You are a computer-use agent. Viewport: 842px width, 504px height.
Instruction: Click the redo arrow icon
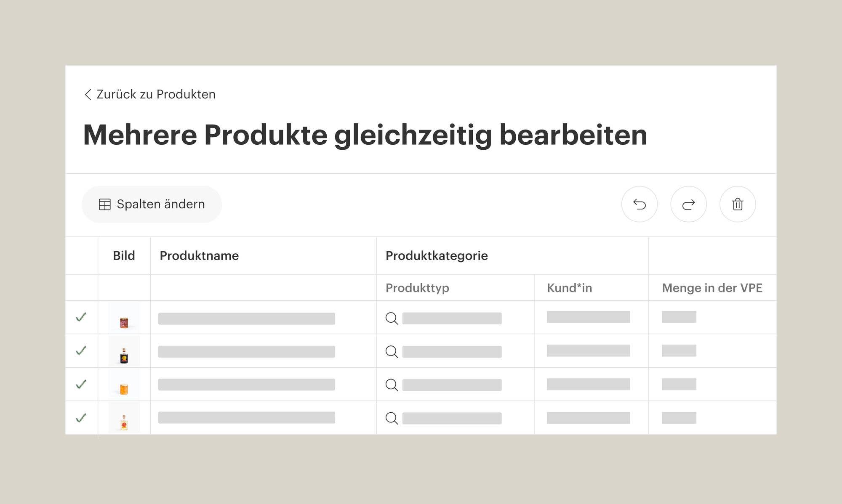(688, 204)
